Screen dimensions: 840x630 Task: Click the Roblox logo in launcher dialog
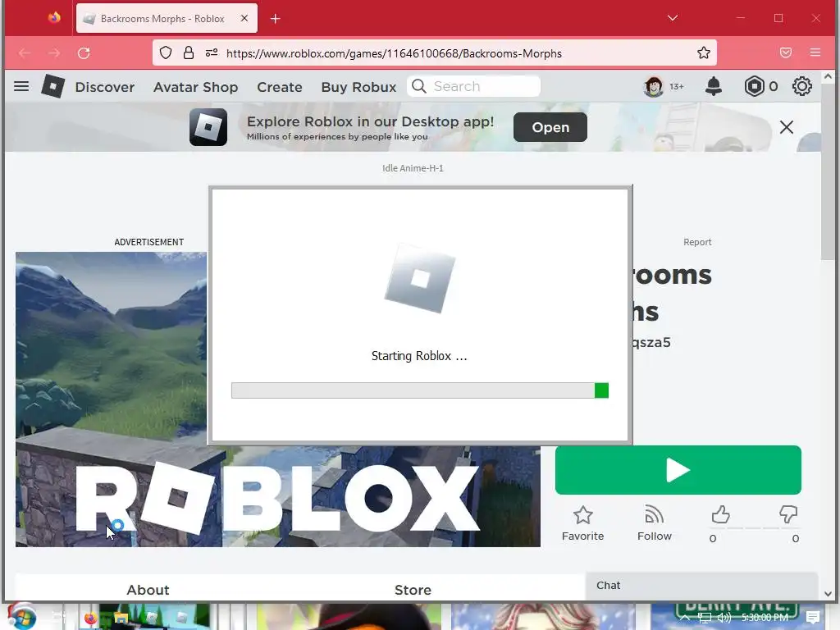tap(419, 278)
